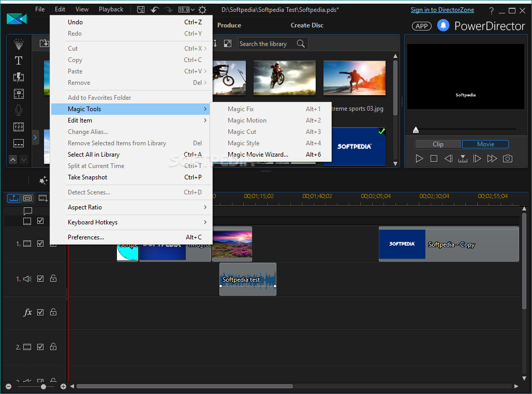Viewport: 532px width, 394px height.
Task: Toggle lock on audio track 1
Action: (53, 278)
